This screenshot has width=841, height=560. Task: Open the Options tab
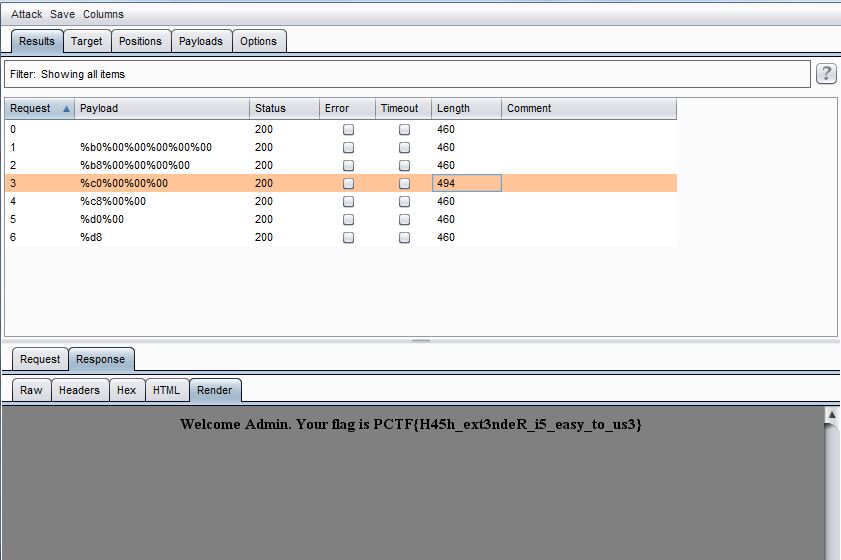(258, 41)
